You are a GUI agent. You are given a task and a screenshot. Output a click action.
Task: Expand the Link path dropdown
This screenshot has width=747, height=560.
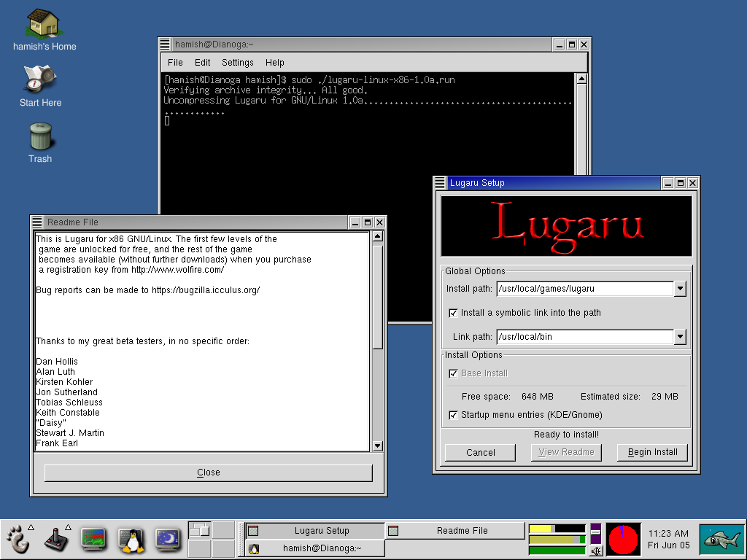pyautogui.click(x=680, y=337)
